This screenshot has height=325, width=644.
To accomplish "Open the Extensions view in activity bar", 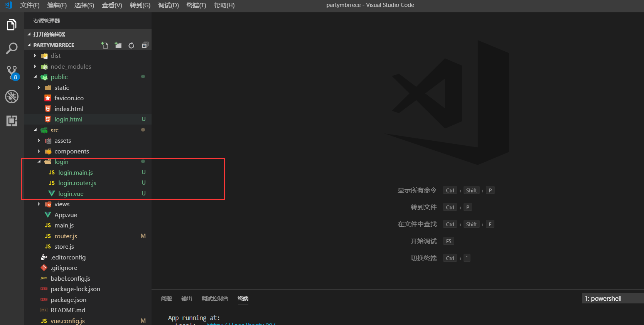I will pos(12,121).
